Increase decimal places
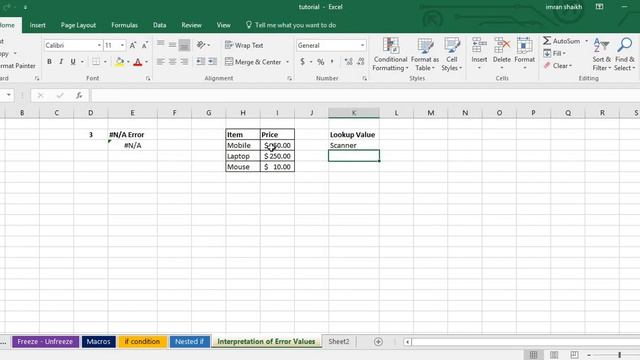The width and height of the screenshot is (640, 360). pyautogui.click(x=349, y=62)
